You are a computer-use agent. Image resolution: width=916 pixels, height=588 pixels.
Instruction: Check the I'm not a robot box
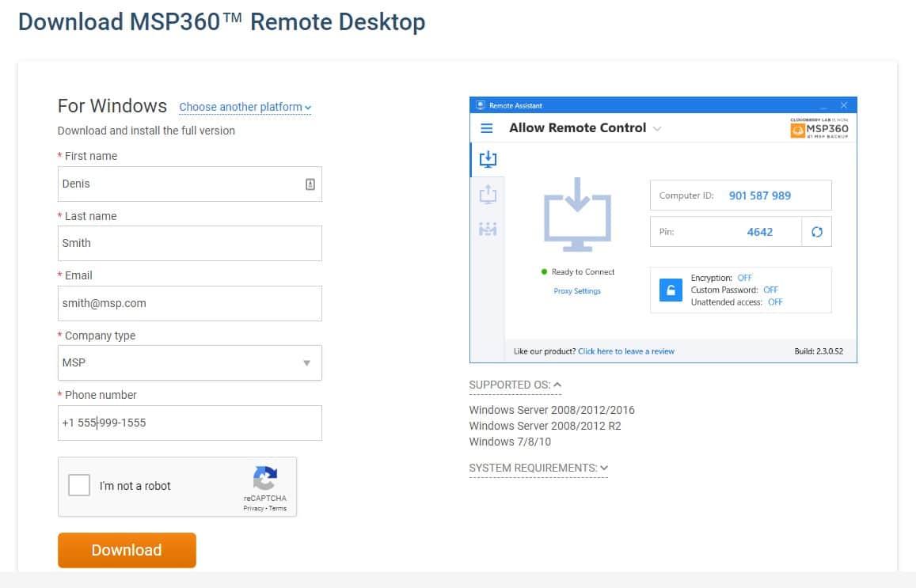[x=79, y=485]
